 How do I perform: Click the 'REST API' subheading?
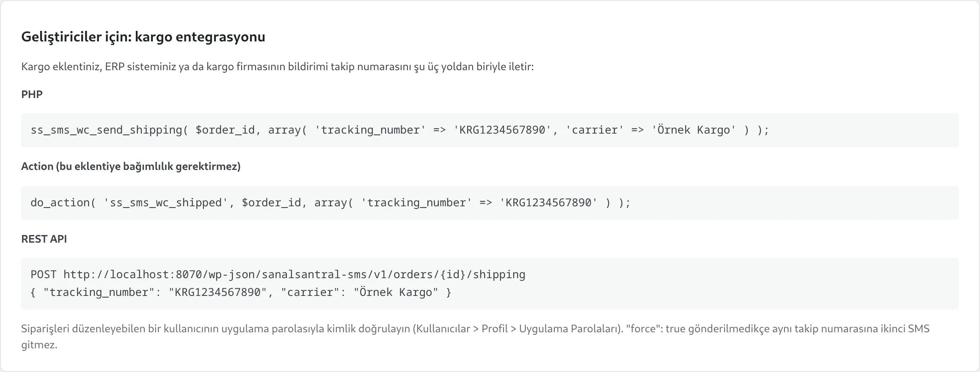point(44,239)
